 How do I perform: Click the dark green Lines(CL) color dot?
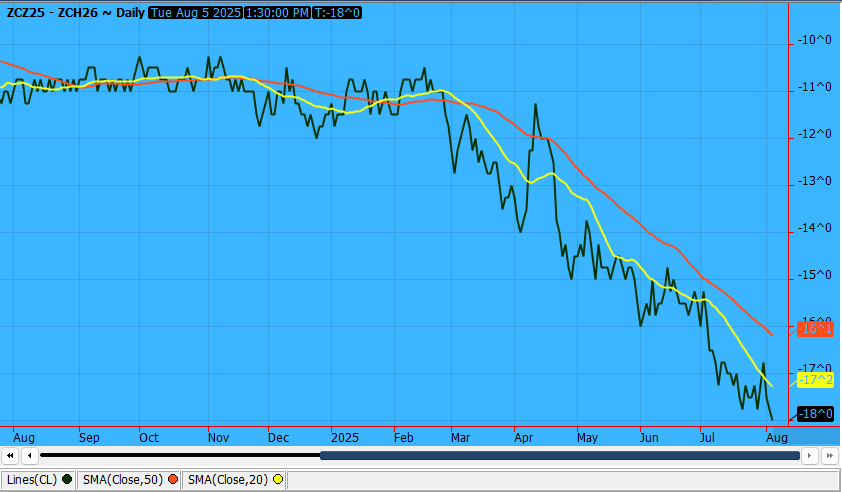click(68, 480)
